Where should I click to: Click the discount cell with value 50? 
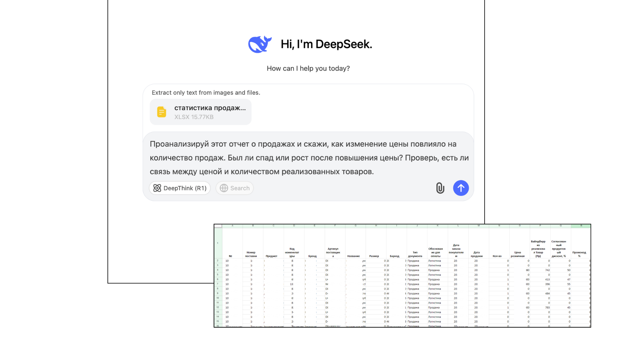coord(561,270)
